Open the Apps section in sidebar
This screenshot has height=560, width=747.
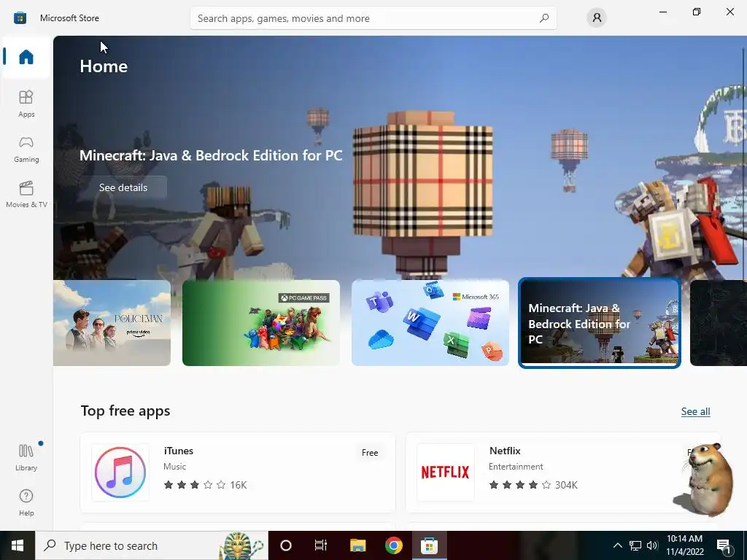pyautogui.click(x=26, y=104)
